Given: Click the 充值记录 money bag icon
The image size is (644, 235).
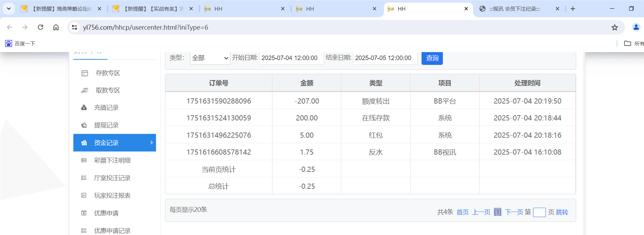Looking at the screenshot, I should (x=84, y=108).
